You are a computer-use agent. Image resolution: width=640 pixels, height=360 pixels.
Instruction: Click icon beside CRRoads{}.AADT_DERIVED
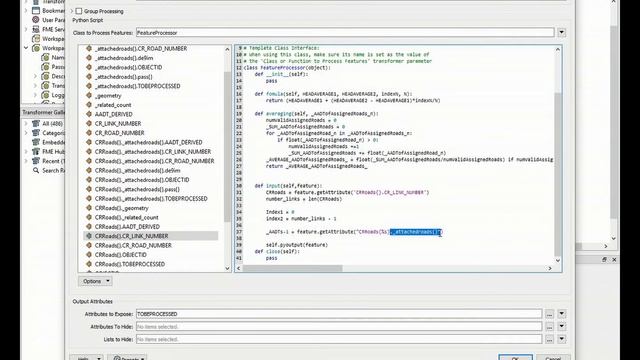(x=89, y=227)
